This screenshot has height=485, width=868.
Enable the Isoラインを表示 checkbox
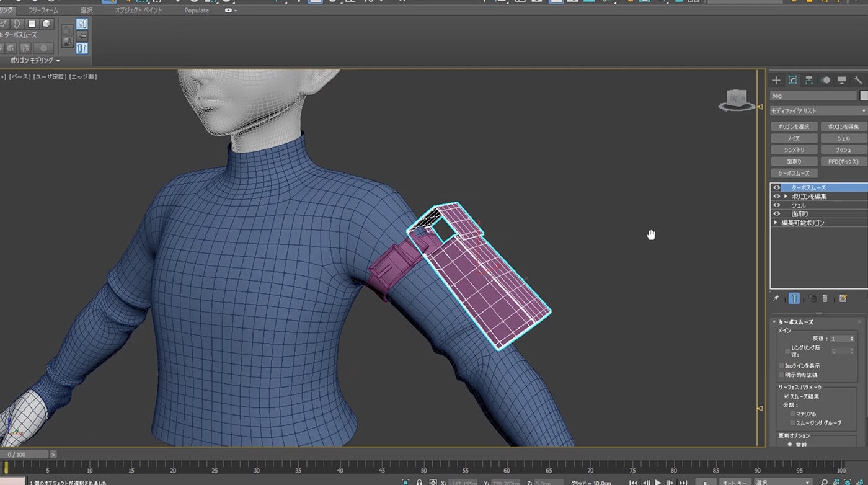point(781,366)
